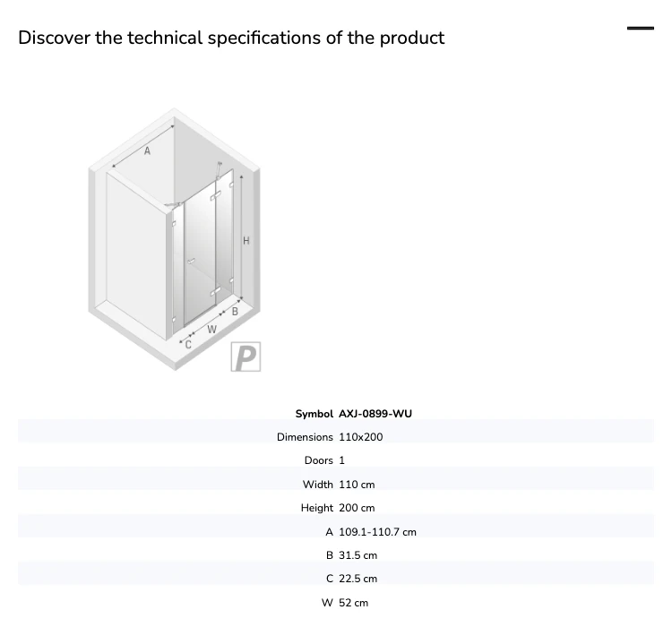Screen dimensions: 672x627
Task: Select the Height 200 cm value
Action: 357,508
